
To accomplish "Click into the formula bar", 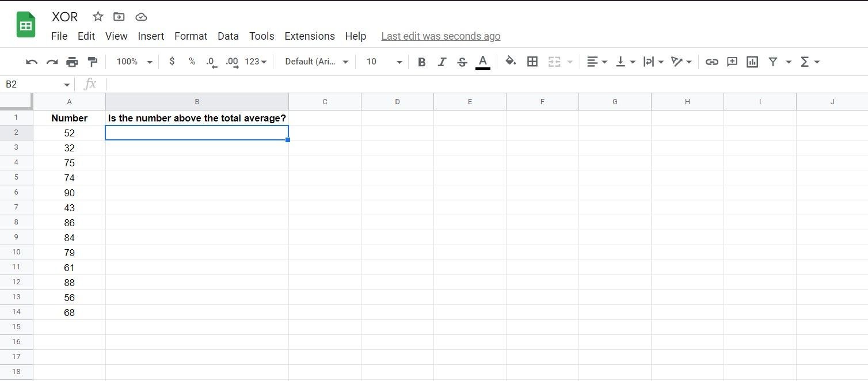I will [486, 84].
